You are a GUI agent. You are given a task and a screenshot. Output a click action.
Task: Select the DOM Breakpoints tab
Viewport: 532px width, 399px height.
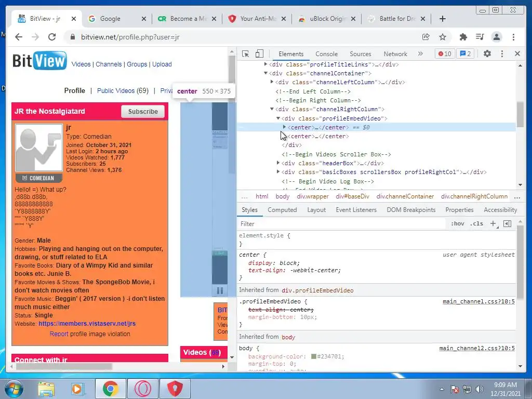point(411,210)
